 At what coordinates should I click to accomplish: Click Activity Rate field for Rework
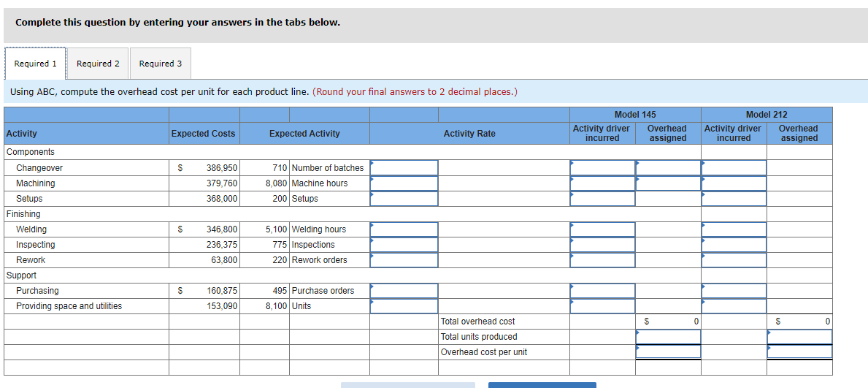click(x=404, y=260)
